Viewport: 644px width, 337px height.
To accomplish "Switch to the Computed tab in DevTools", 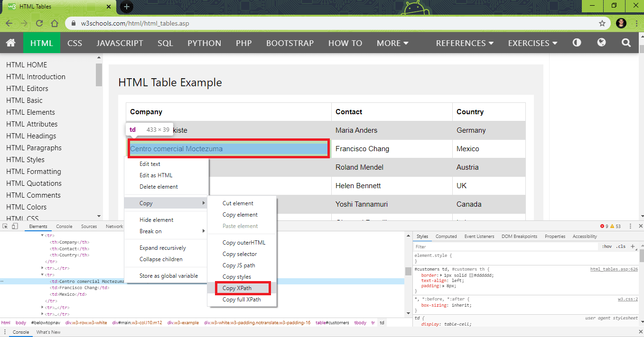I will pyautogui.click(x=446, y=236).
